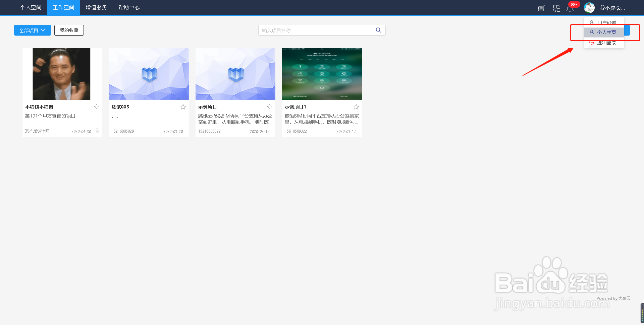
Task: Click the 我的收藏 button
Action: click(x=69, y=30)
